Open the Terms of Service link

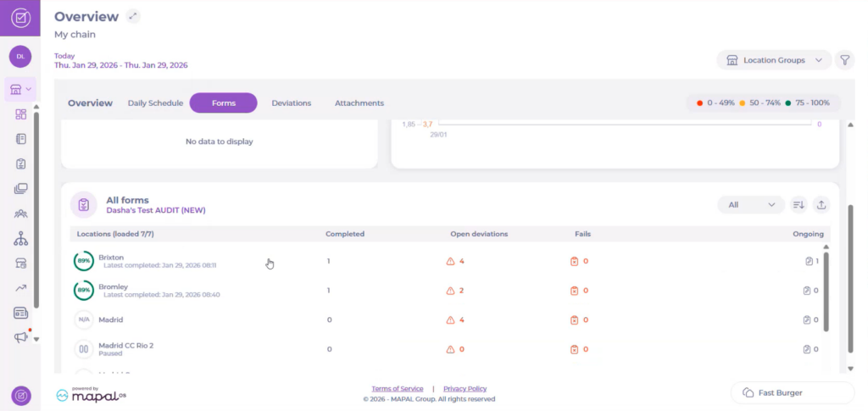tap(397, 388)
